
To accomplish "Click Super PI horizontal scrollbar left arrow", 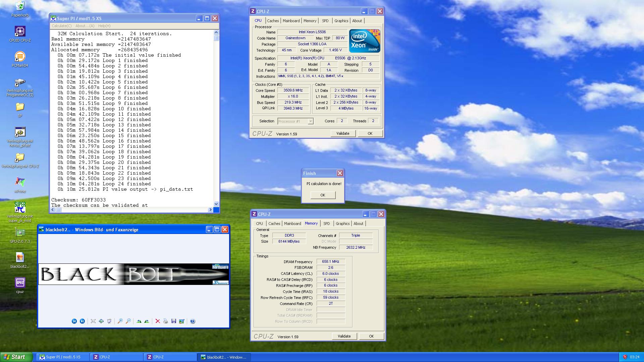I will tap(53, 210).
